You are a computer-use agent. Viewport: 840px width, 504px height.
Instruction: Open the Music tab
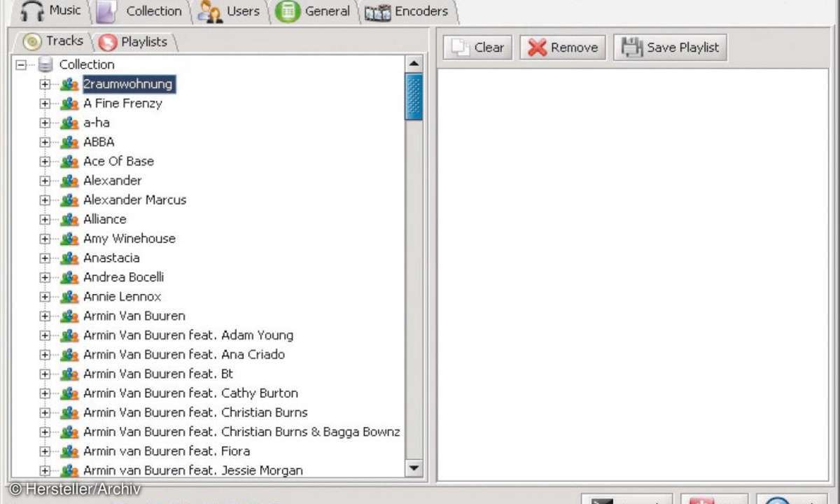click(51, 11)
